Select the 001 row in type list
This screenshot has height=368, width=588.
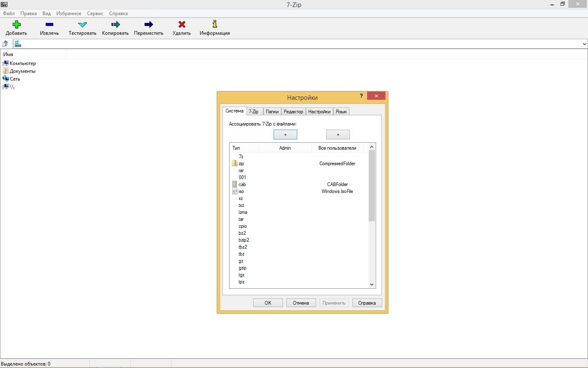tap(298, 177)
